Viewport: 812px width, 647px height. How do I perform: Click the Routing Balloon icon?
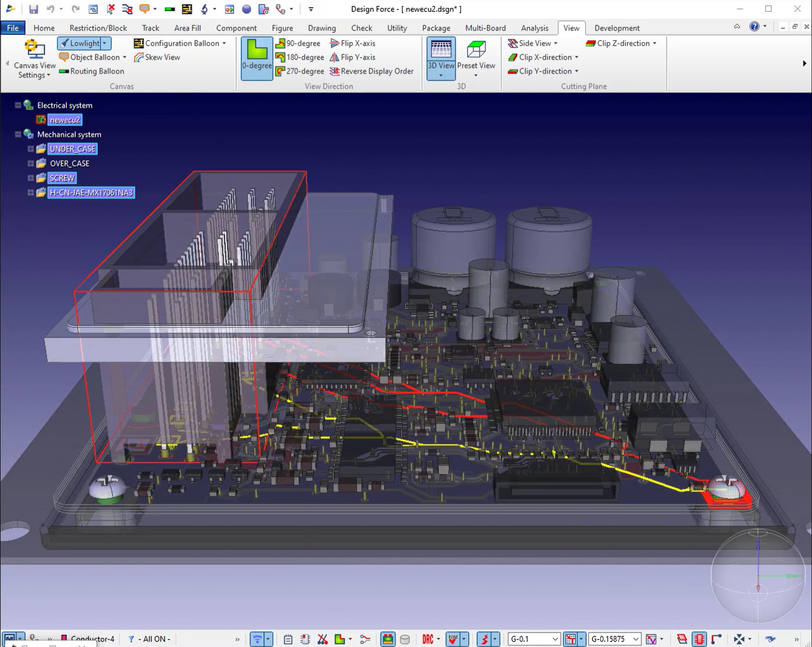tap(64, 71)
